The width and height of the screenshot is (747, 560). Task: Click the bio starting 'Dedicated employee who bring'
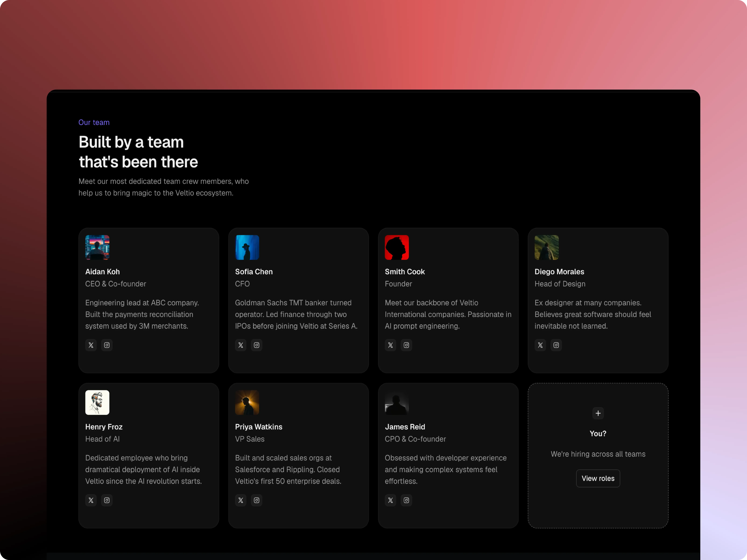pyautogui.click(x=144, y=470)
